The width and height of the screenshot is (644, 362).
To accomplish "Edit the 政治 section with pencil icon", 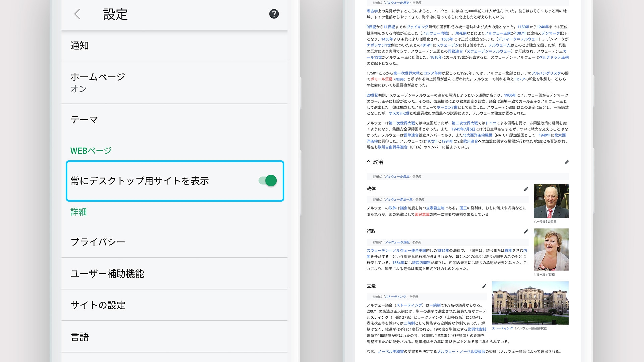I will 567,162.
